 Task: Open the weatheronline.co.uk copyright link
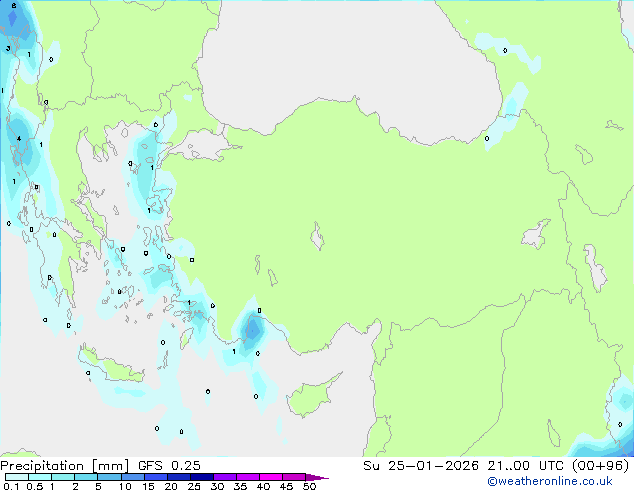[x=549, y=481]
